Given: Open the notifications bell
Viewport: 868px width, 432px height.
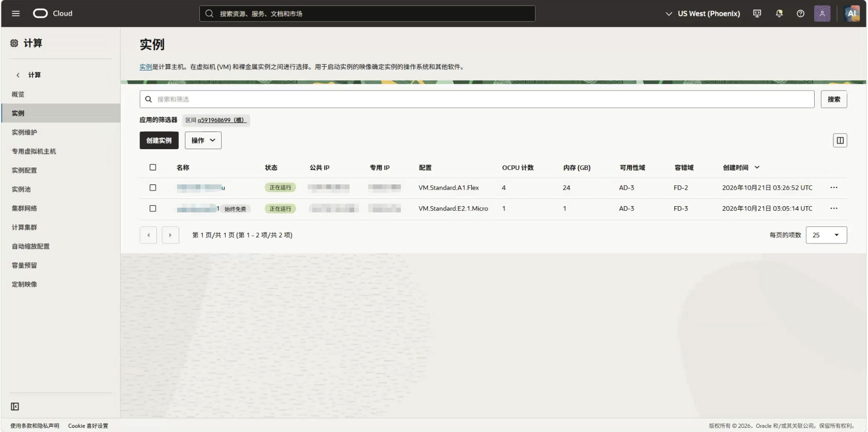Looking at the screenshot, I should pyautogui.click(x=779, y=13).
